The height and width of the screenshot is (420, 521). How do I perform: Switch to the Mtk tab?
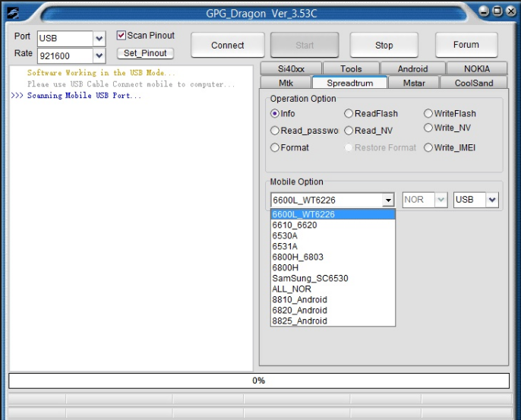tap(286, 83)
